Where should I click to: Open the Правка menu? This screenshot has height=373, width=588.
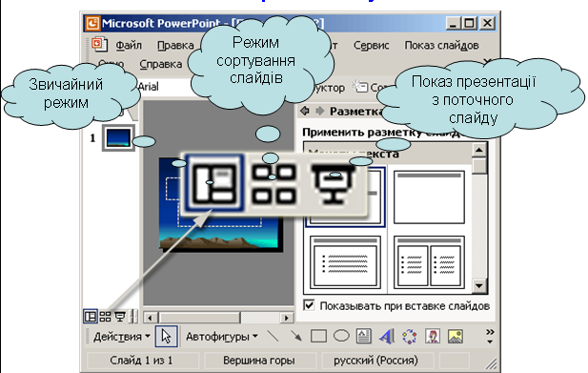tap(175, 46)
